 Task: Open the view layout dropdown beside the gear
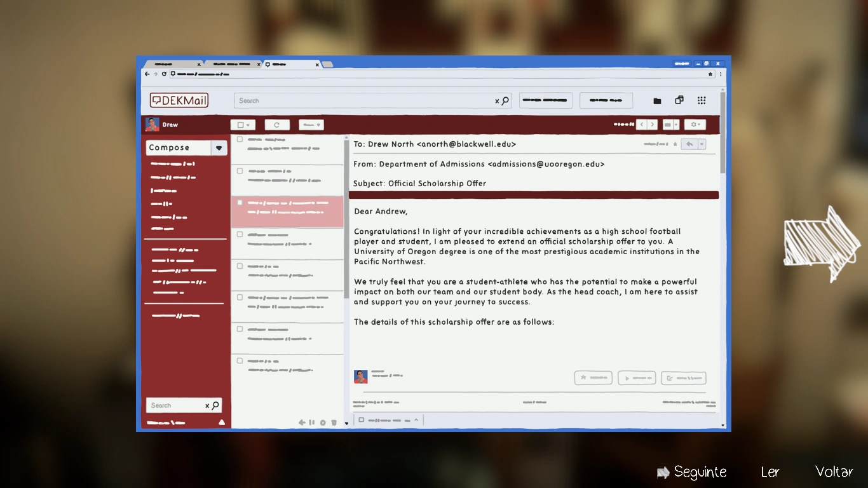(671, 125)
